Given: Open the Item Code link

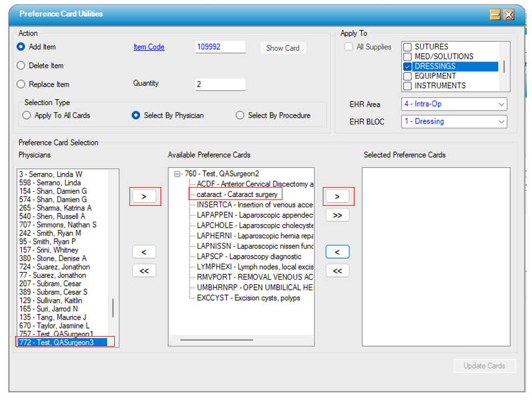Looking at the screenshot, I should (x=149, y=47).
